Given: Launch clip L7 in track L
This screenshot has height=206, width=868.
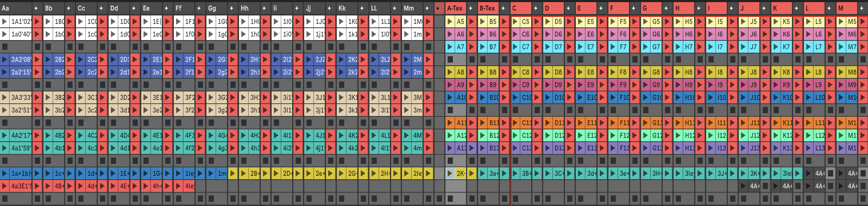Looking at the screenshot, I should [809, 47].
